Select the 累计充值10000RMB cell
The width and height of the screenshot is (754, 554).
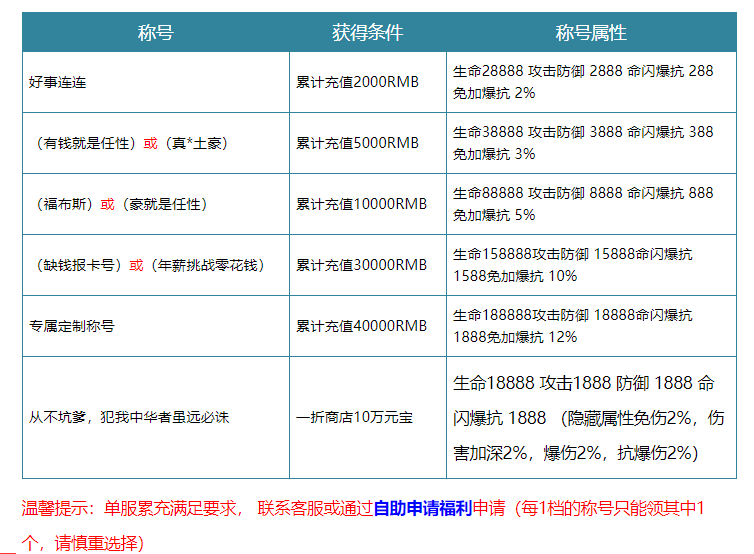tap(368, 204)
